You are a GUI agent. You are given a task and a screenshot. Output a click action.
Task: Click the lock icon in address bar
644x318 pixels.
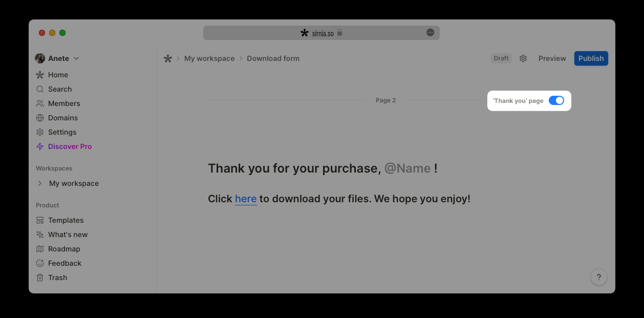tap(339, 32)
